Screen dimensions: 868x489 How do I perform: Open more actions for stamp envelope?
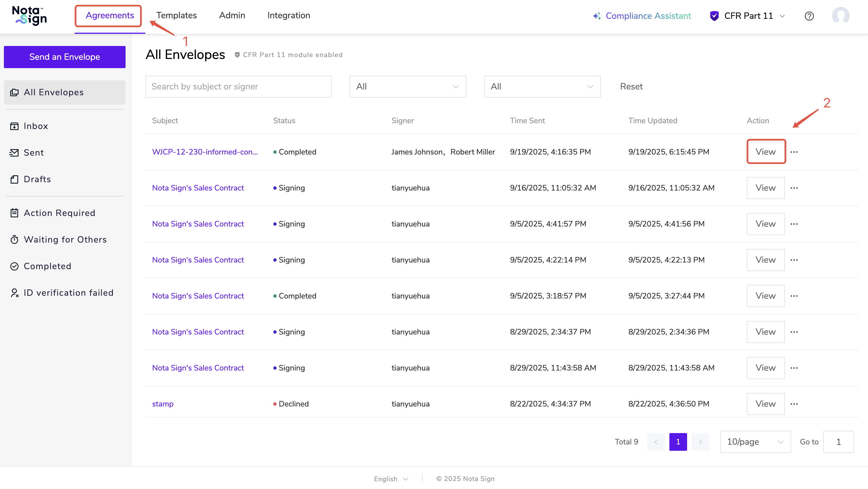tap(794, 404)
